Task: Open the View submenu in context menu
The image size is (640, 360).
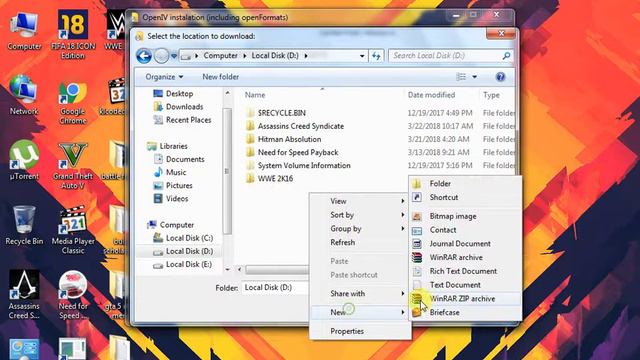Action: pyautogui.click(x=360, y=201)
